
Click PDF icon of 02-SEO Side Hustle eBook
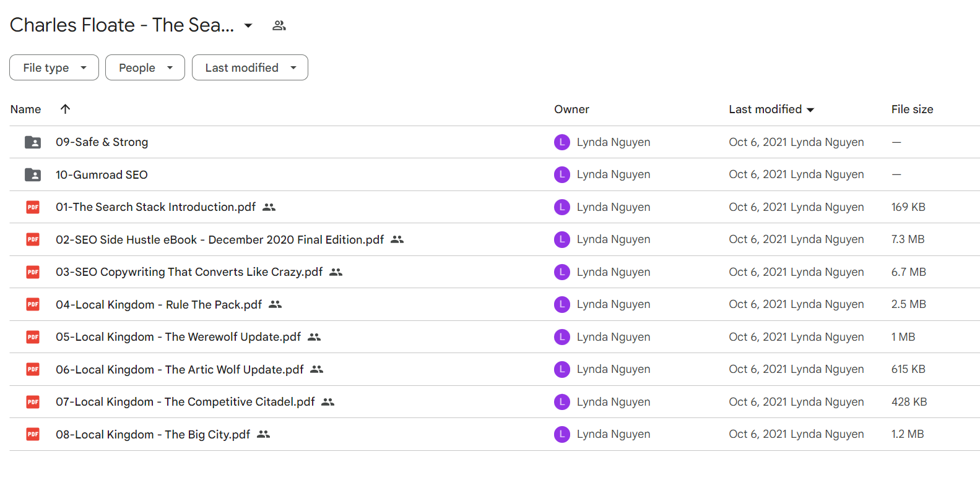tap(33, 239)
